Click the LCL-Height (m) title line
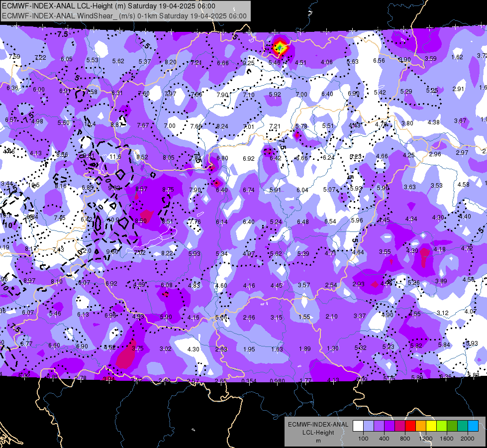 [108, 6]
